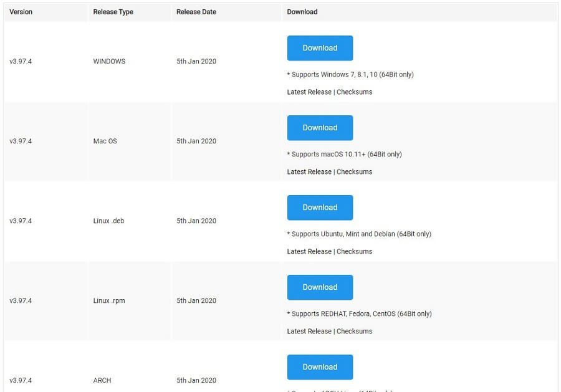This screenshot has height=392, width=561.
Task: Download the ARCH release
Action: pyautogui.click(x=320, y=367)
